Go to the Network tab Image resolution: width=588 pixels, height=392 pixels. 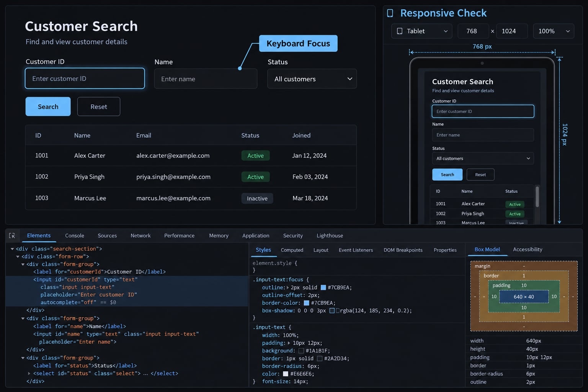(140, 236)
